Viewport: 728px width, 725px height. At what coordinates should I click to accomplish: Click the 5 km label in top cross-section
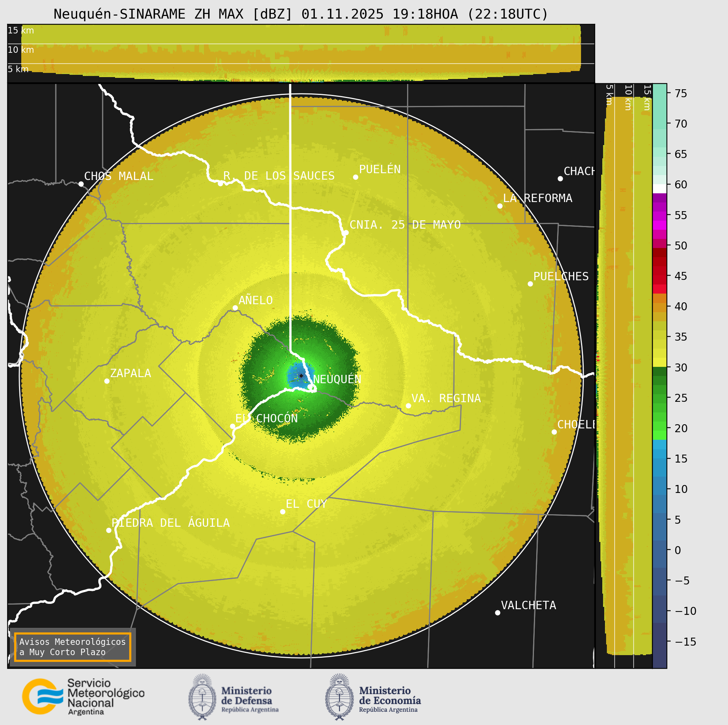pyautogui.click(x=18, y=69)
